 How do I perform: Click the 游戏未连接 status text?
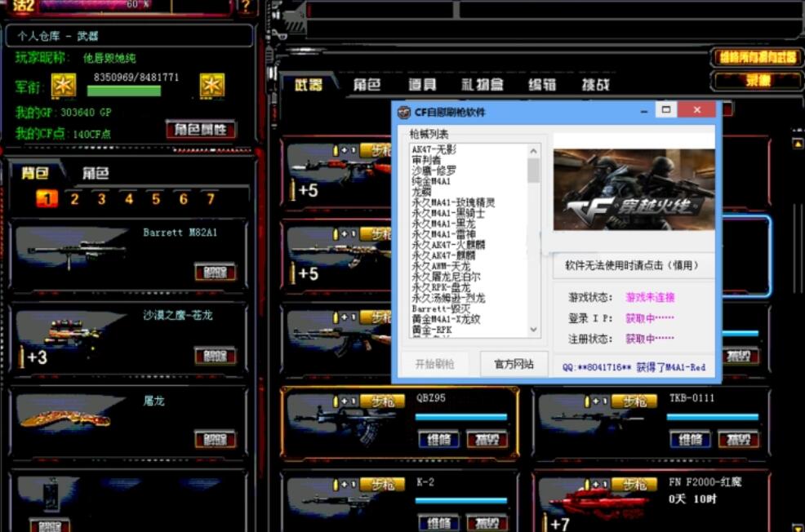tap(650, 297)
